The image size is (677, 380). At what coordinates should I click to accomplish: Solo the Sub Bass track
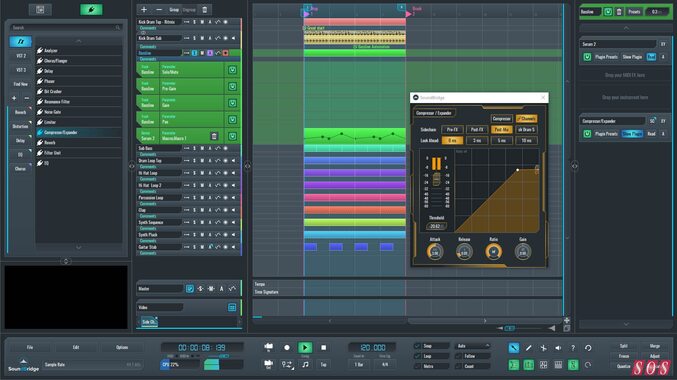pyautogui.click(x=194, y=148)
